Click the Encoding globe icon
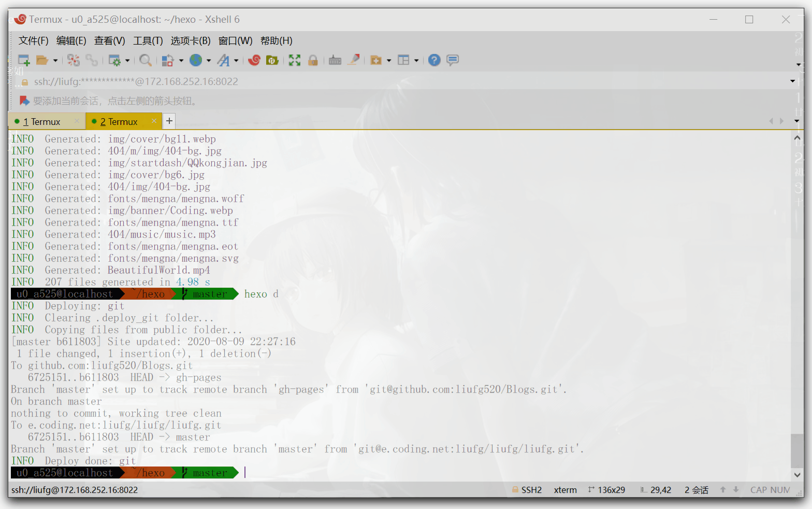The width and height of the screenshot is (812, 509). pos(196,60)
